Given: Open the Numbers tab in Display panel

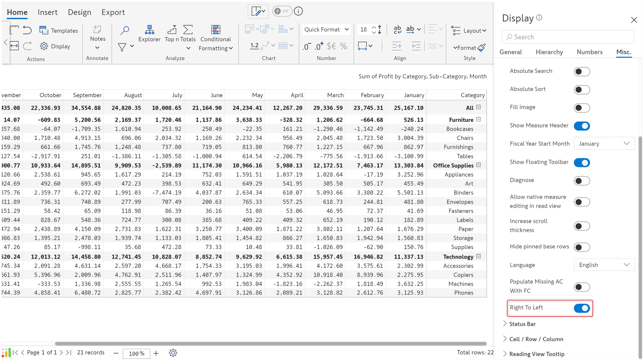Looking at the screenshot, I should click(589, 52).
